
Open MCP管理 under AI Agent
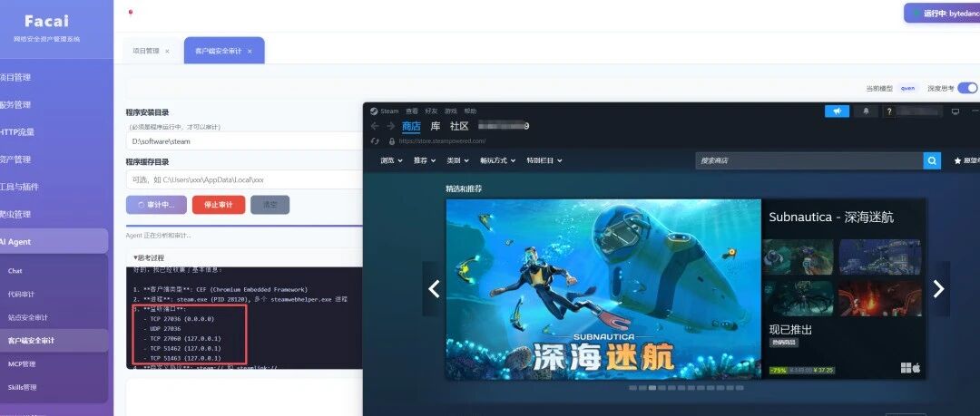click(x=54, y=364)
